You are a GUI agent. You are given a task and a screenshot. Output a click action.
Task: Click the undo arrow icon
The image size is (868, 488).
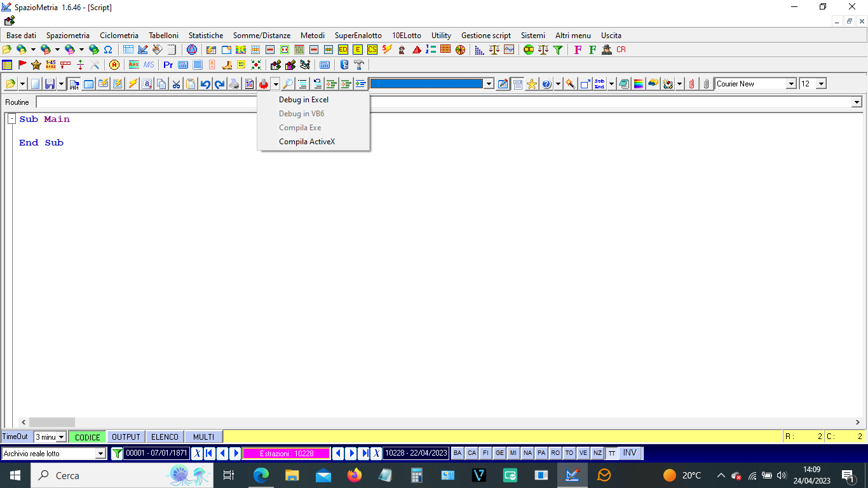click(x=205, y=84)
